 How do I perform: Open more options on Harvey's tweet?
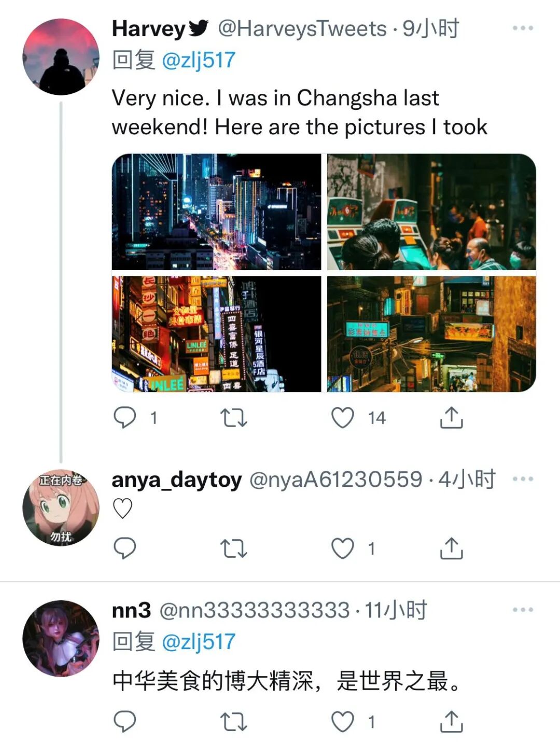(523, 28)
